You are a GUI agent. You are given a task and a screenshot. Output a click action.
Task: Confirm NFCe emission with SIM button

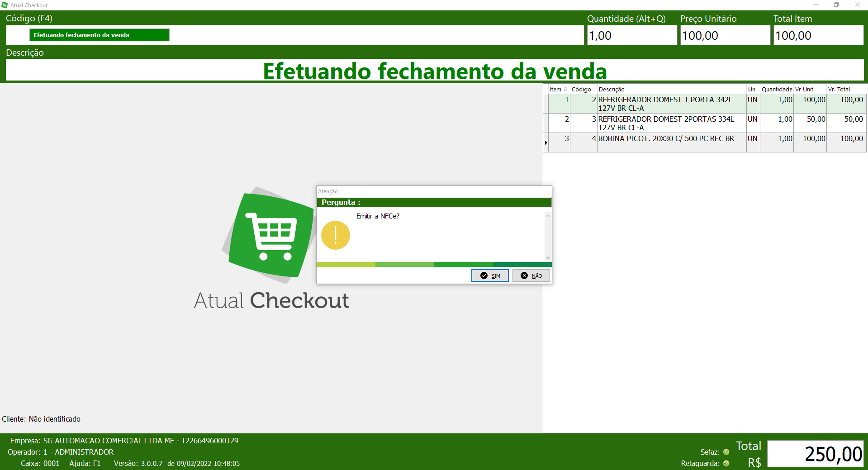coord(490,275)
